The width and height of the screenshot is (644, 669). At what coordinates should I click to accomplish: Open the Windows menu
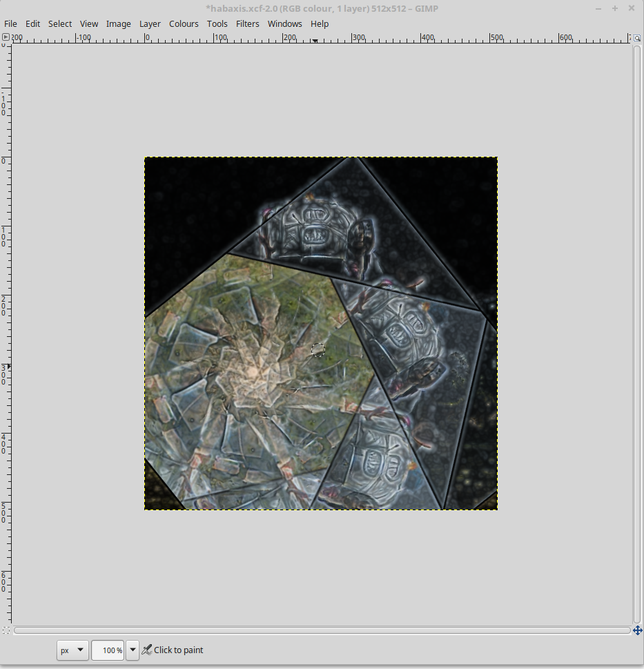(285, 23)
